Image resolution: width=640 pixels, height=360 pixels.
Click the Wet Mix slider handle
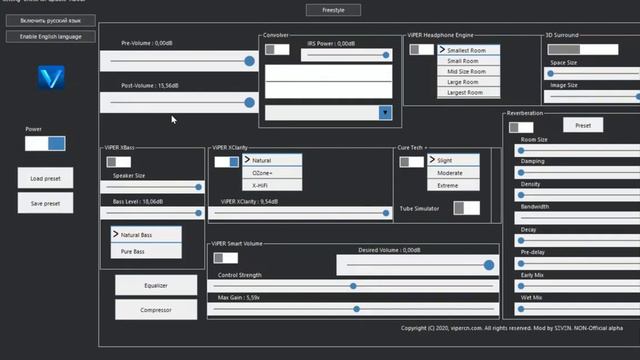521,309
